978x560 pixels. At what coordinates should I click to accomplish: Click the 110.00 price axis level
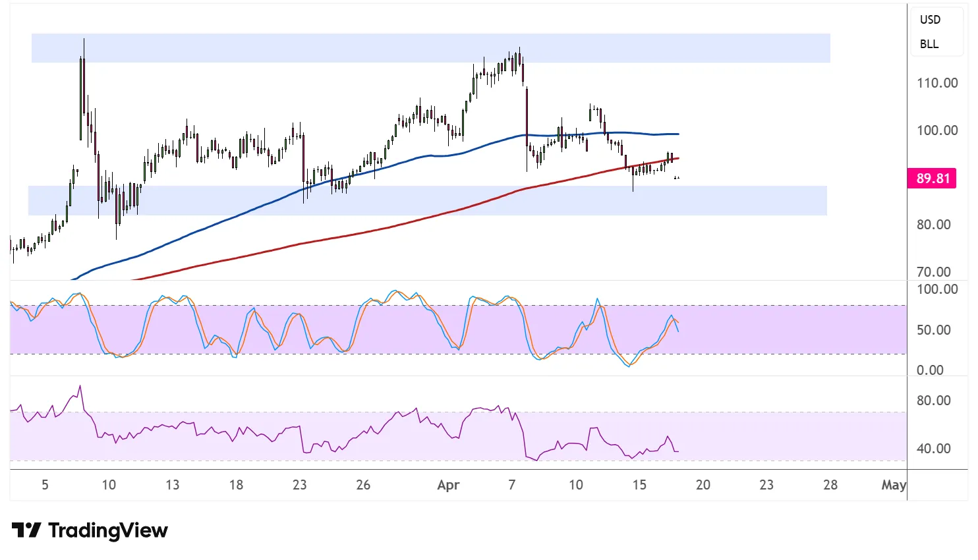click(x=936, y=83)
